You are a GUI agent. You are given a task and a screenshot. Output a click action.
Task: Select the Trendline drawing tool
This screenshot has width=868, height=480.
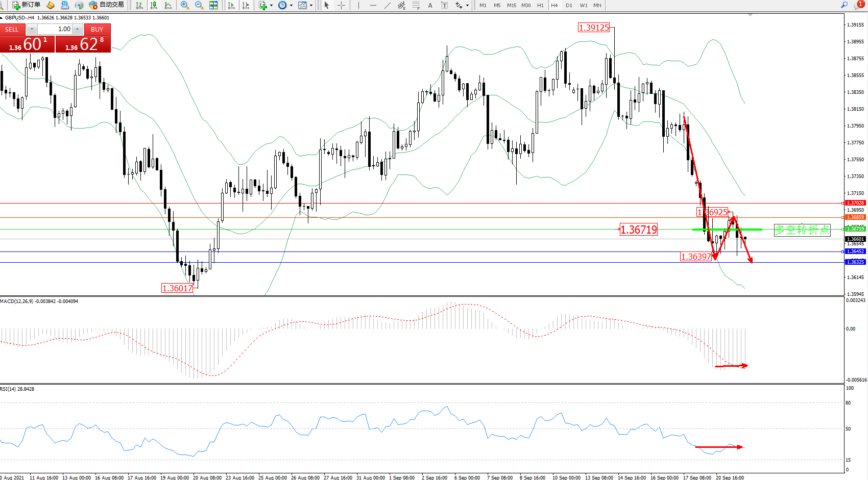(388, 5)
